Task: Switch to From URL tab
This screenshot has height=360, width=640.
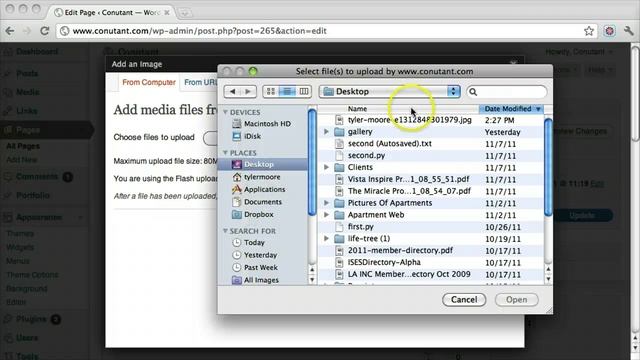Action: tap(200, 82)
